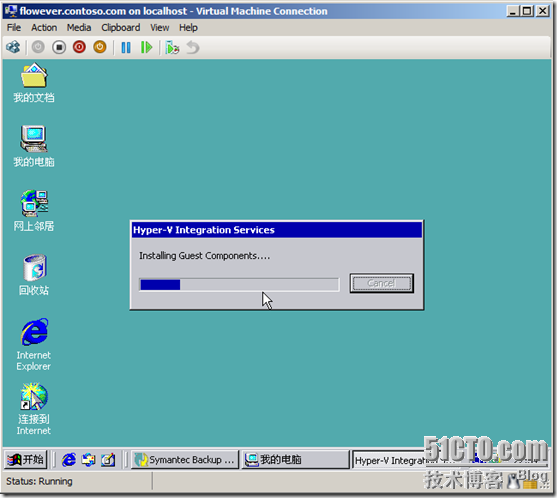Click Cancel in Hyper-V Integration Services dialog
This screenshot has width=557, height=498.
pyautogui.click(x=382, y=283)
